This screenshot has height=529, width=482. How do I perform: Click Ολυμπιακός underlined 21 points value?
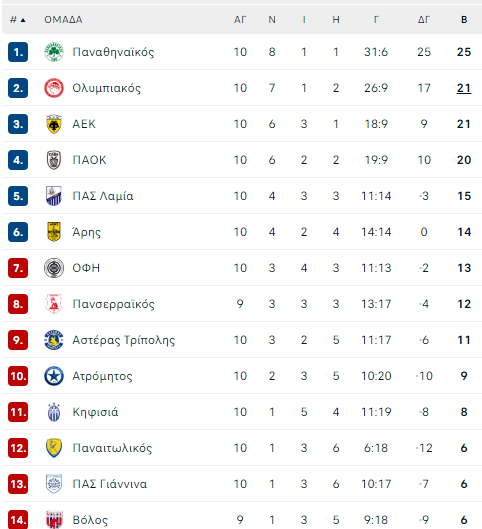(x=464, y=88)
